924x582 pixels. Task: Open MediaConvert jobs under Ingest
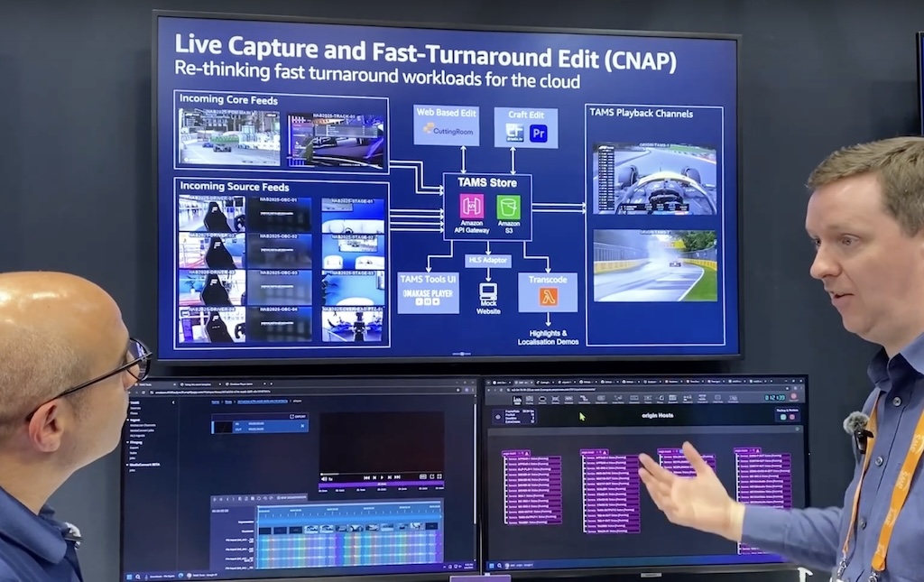142,430
